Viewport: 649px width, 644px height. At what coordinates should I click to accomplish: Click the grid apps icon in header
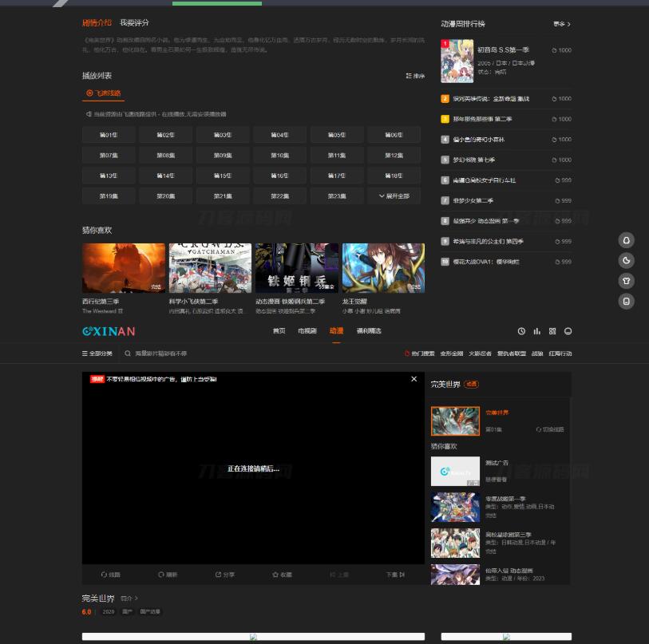pos(552,331)
